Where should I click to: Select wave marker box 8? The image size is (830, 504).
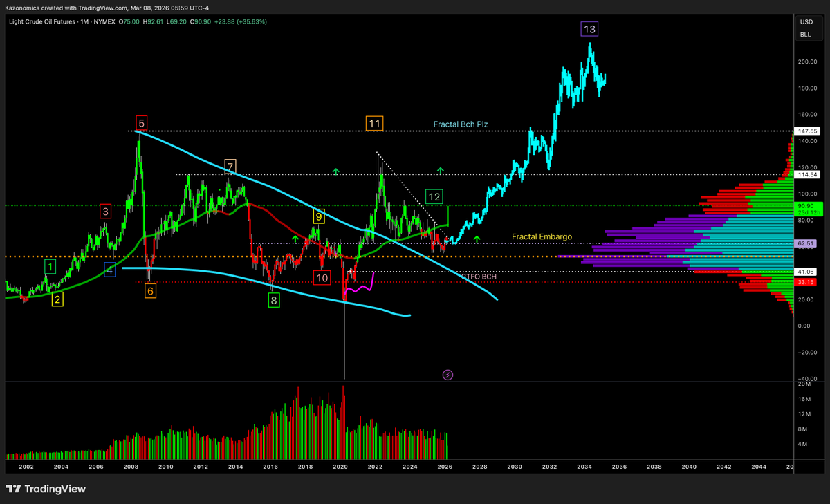pos(274,300)
